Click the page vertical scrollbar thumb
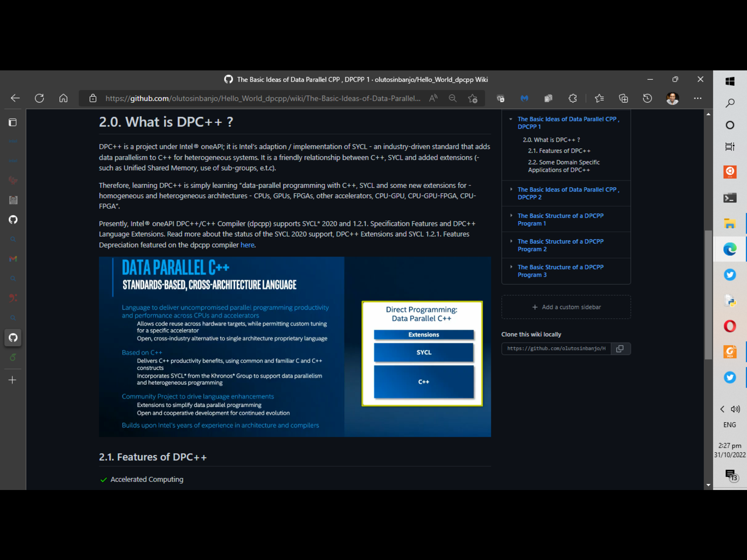Viewport: 747px width, 560px height. tap(708, 296)
